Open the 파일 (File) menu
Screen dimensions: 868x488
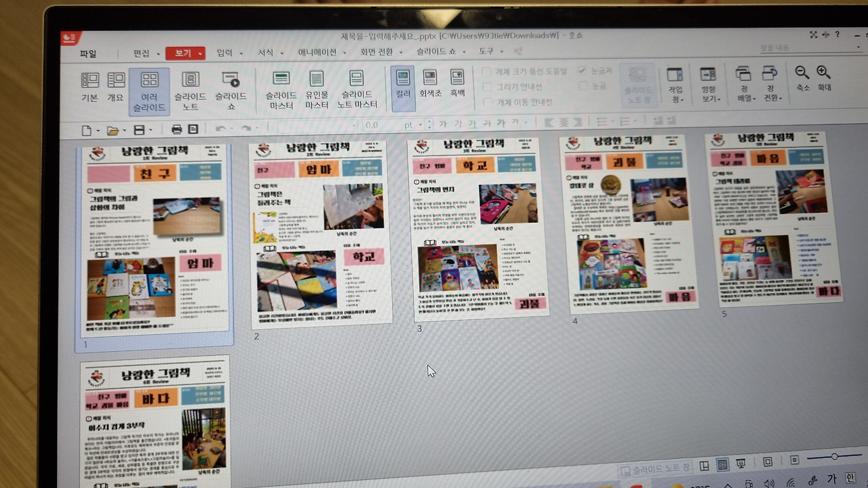coord(88,54)
